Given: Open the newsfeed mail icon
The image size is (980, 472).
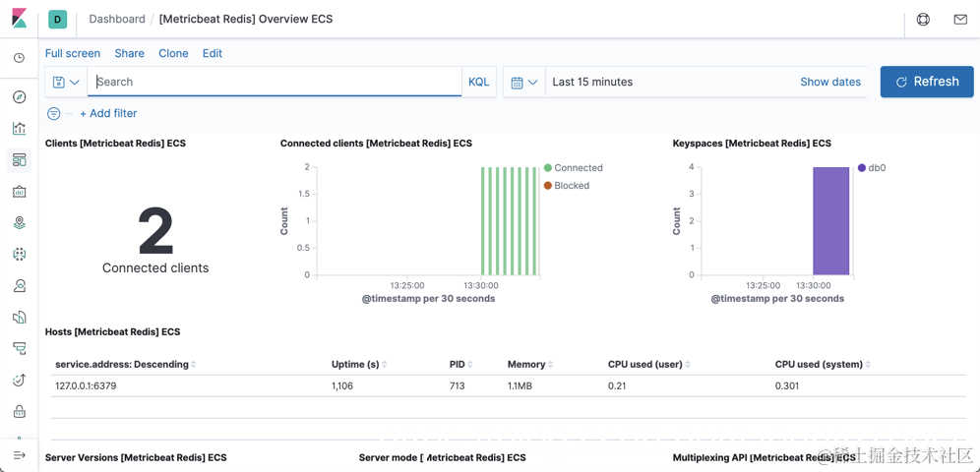Looking at the screenshot, I should coord(960,20).
